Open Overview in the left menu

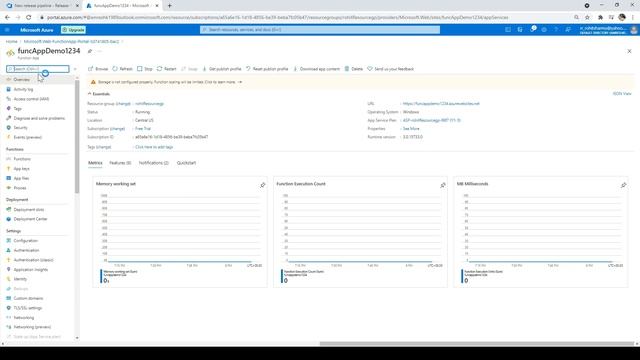pyautogui.click(x=21, y=80)
